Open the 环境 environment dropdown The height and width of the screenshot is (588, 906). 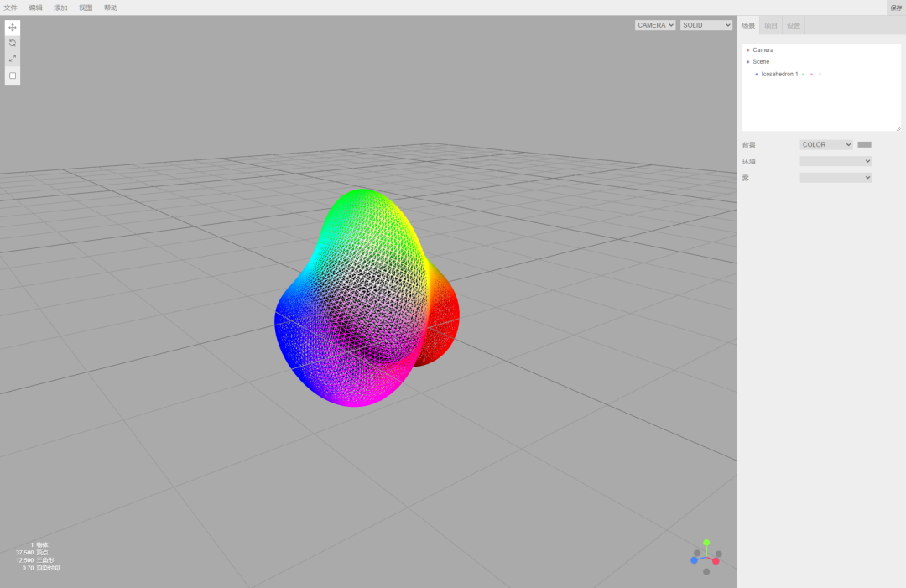click(x=836, y=161)
